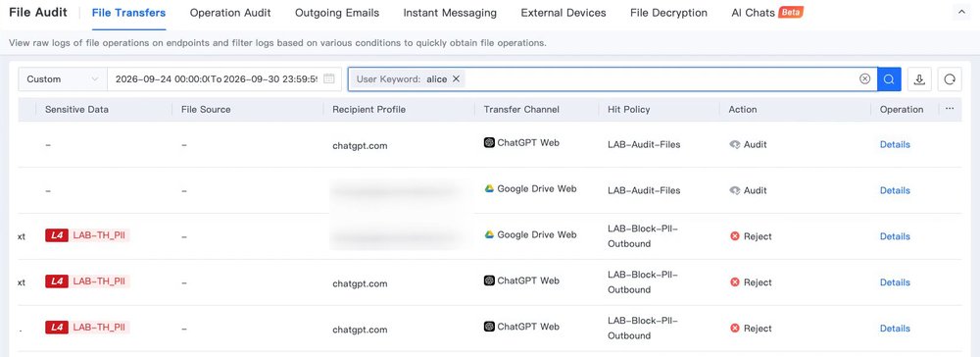This screenshot has height=357, width=980.
Task: Open Details for the first Audit row
Action: pos(895,144)
